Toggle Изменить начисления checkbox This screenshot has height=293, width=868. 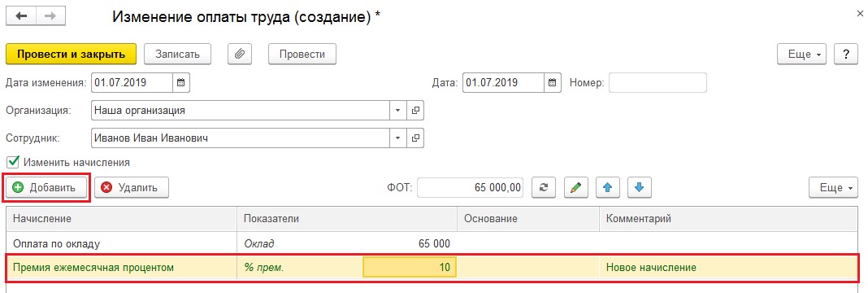coord(13,162)
